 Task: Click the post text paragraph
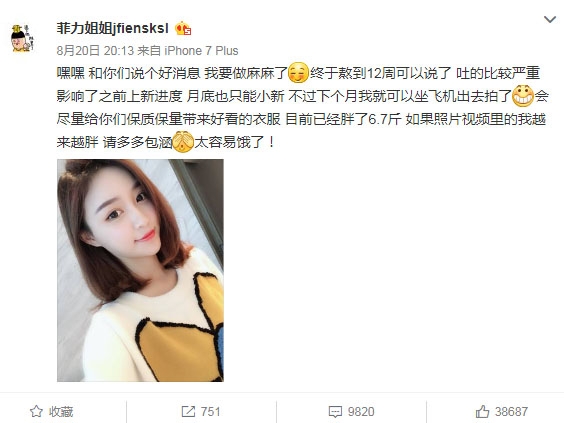303,108
